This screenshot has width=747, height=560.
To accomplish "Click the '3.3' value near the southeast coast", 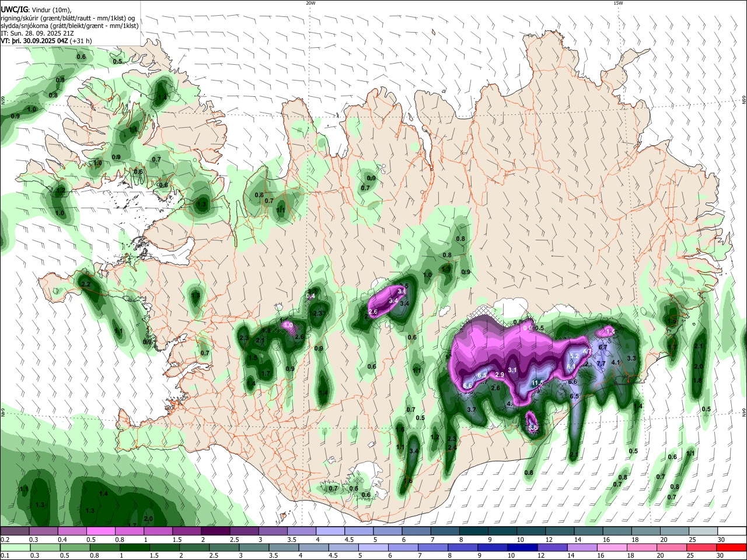I will click(631, 358).
